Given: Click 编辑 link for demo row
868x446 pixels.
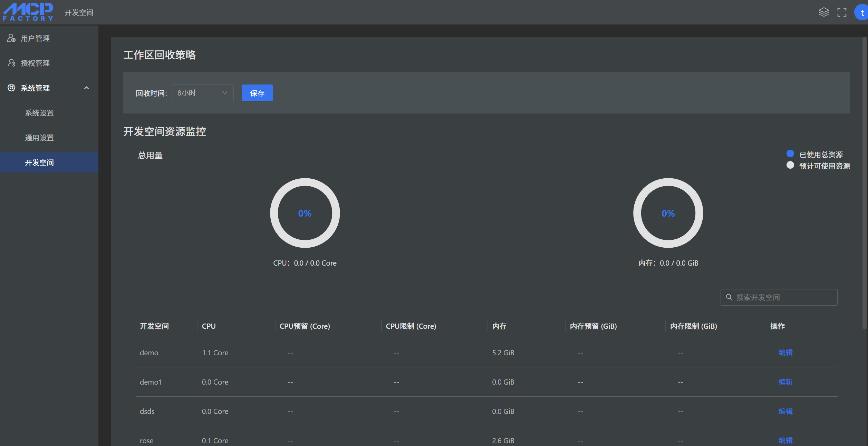Looking at the screenshot, I should tap(785, 353).
